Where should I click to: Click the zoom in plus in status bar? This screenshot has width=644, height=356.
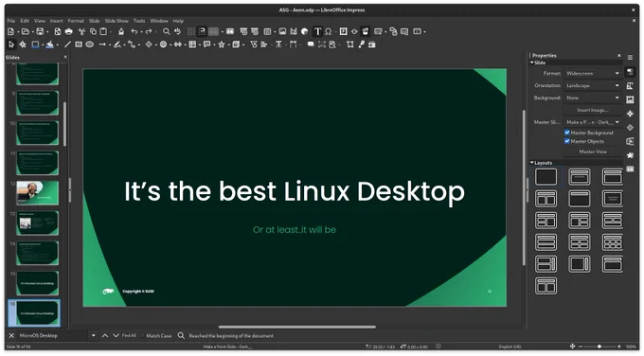point(619,347)
